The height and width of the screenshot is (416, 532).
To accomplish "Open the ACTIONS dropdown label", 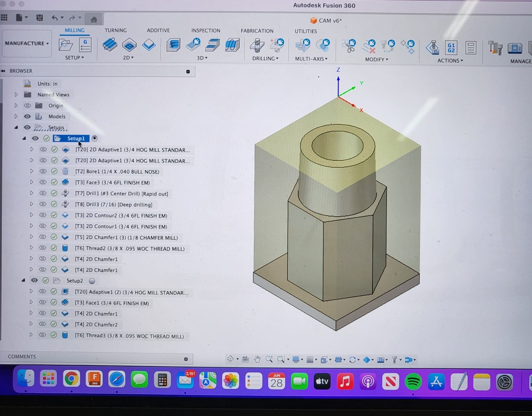I will [x=450, y=60].
